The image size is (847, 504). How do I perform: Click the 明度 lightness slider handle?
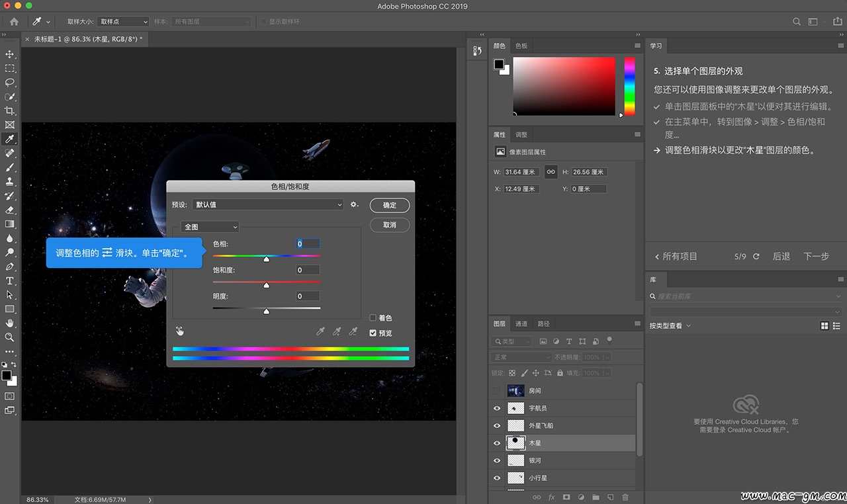coord(266,311)
